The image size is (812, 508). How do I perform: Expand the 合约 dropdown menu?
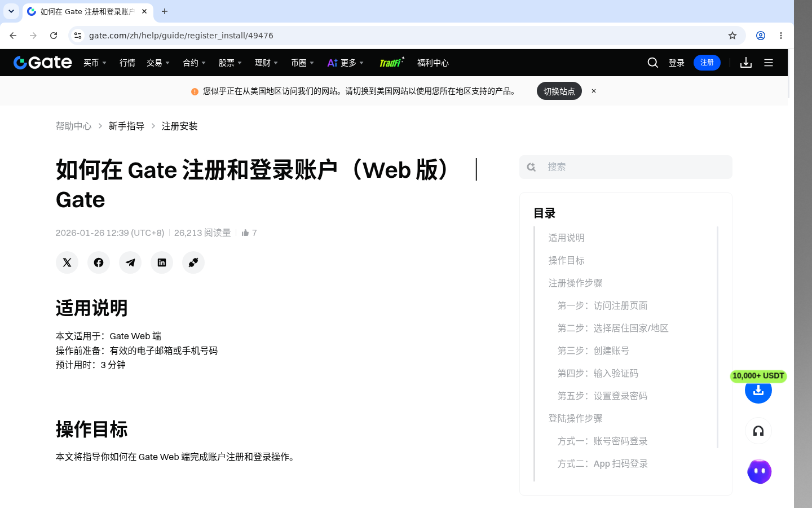(195, 63)
